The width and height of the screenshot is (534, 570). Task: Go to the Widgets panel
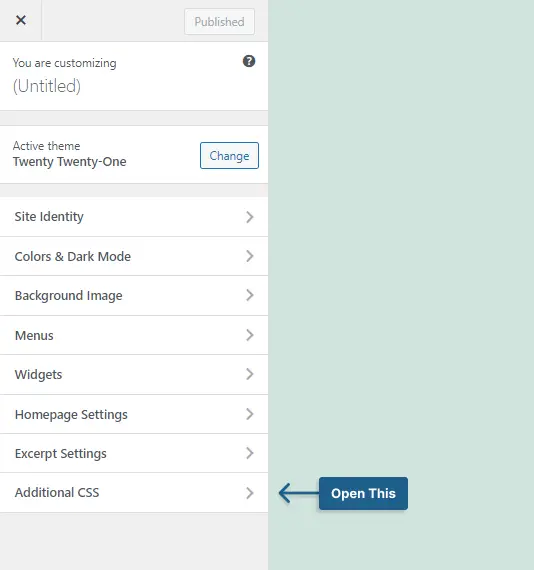coord(134,374)
